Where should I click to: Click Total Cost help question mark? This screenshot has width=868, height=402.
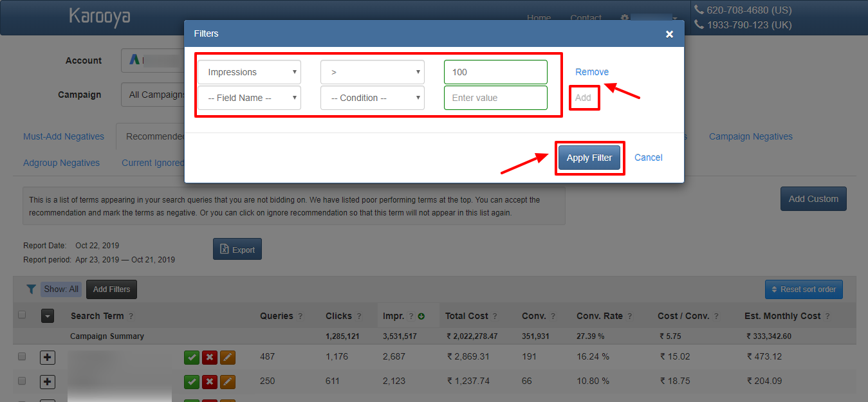495,316
